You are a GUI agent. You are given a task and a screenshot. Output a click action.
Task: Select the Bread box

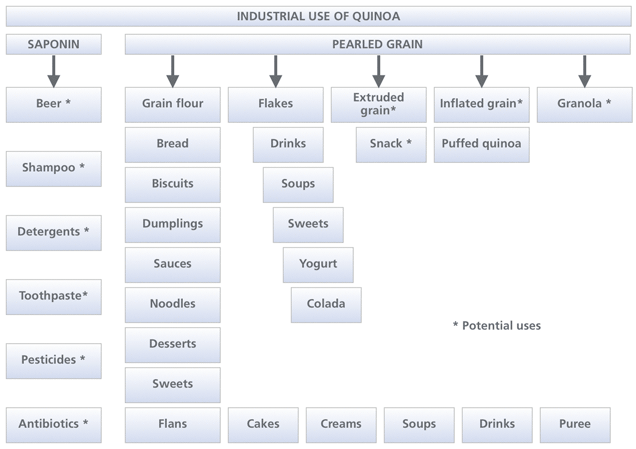coord(172,144)
